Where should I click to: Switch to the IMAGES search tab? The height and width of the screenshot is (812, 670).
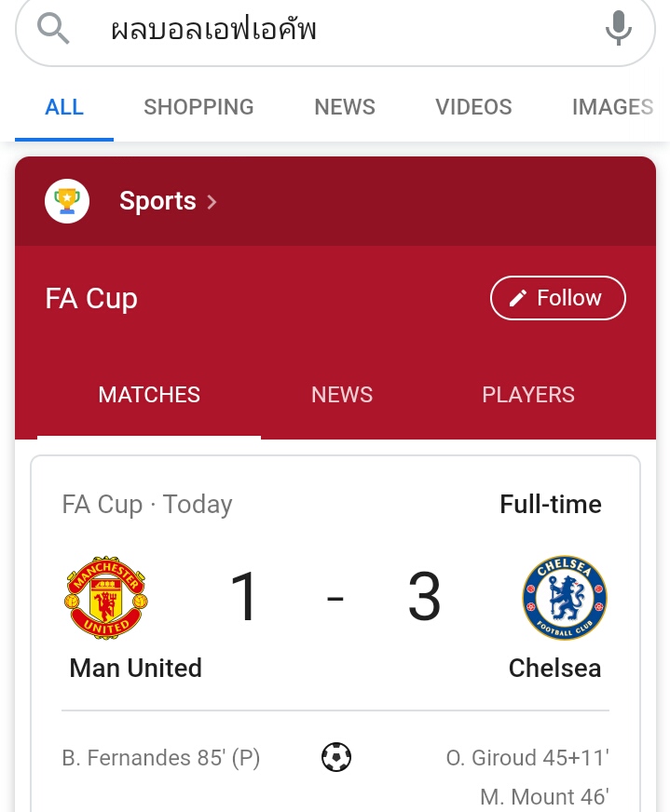[612, 107]
